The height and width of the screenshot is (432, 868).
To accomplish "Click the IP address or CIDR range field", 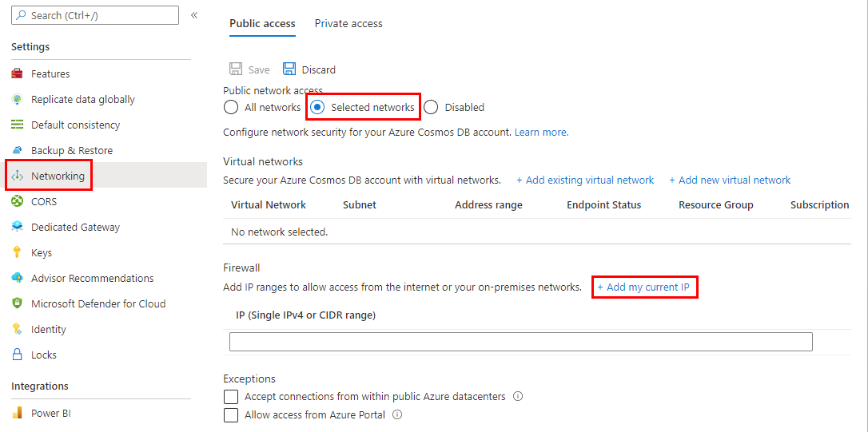I will tap(520, 342).
